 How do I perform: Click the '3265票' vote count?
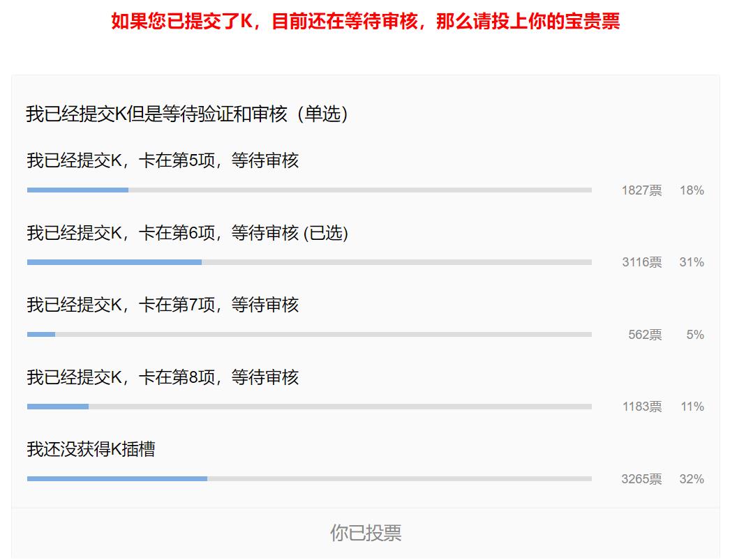pyautogui.click(x=641, y=479)
